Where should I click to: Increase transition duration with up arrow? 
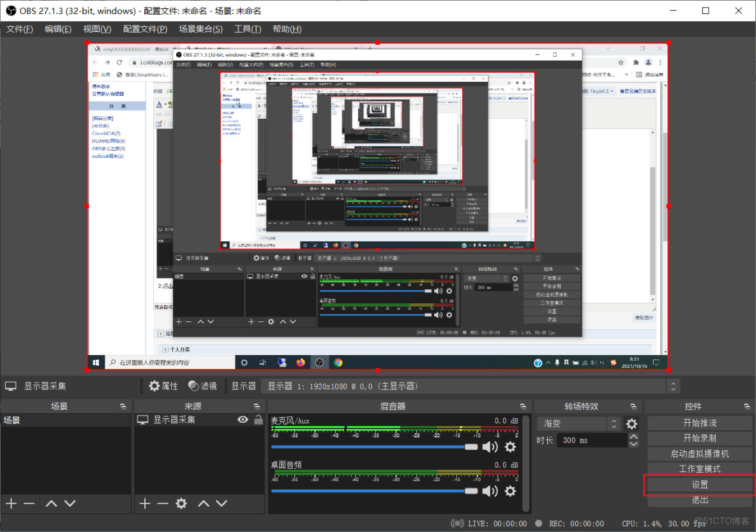point(633,436)
